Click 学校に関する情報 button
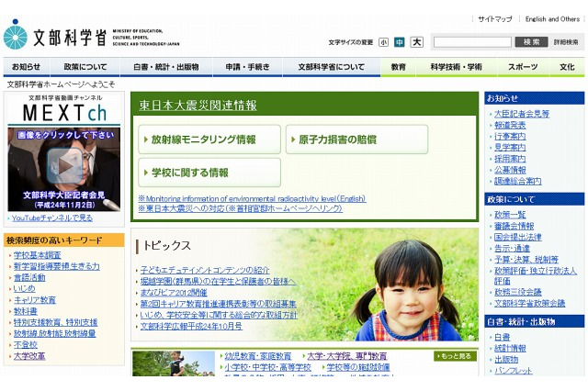Viewport: 588px width, 391px height. [209, 173]
